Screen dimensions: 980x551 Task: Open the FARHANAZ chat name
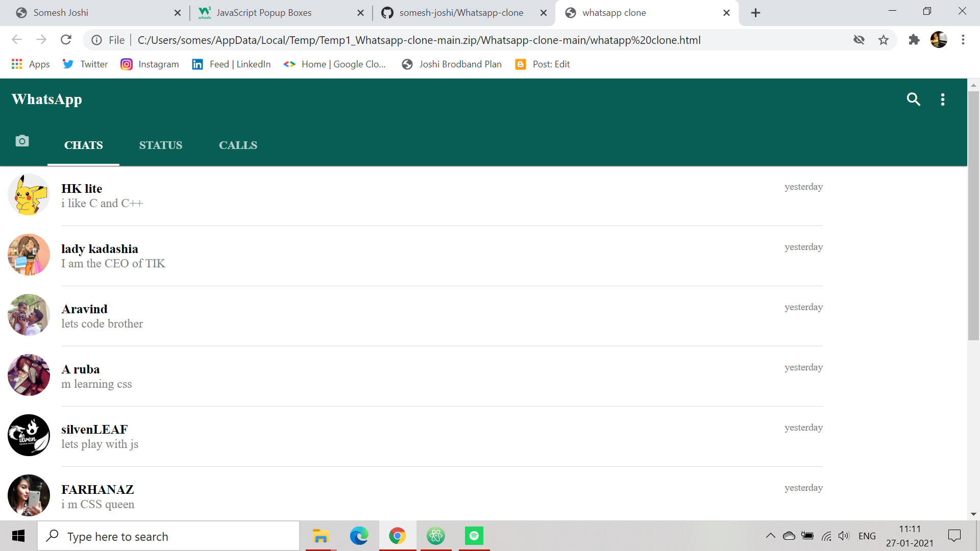[x=97, y=490]
